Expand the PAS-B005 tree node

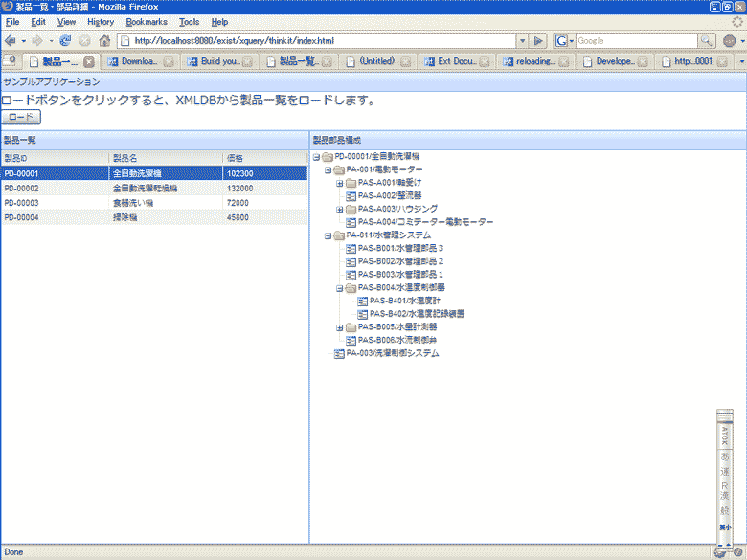tap(339, 327)
